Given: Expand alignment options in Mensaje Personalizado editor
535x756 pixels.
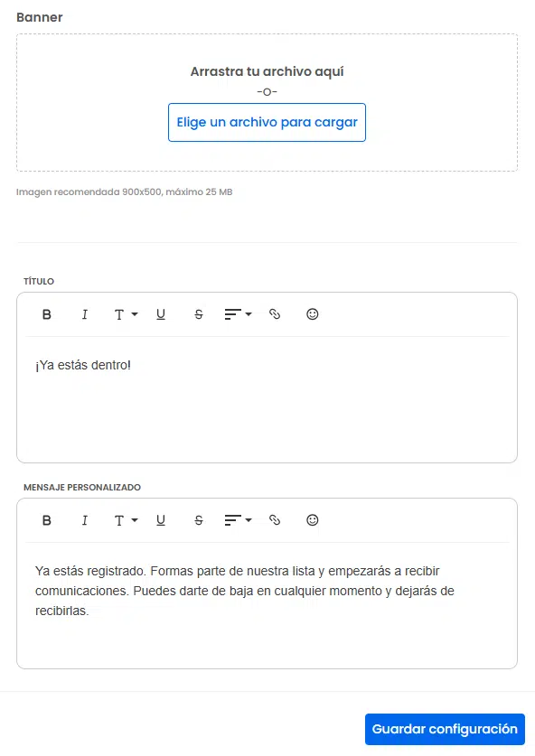Looking at the screenshot, I should [x=238, y=520].
